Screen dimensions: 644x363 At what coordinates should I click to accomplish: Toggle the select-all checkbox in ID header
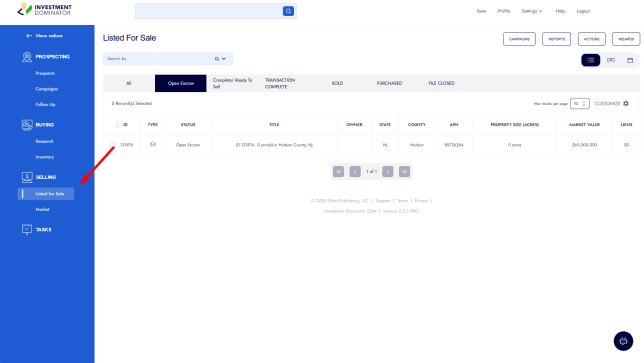[x=119, y=125]
